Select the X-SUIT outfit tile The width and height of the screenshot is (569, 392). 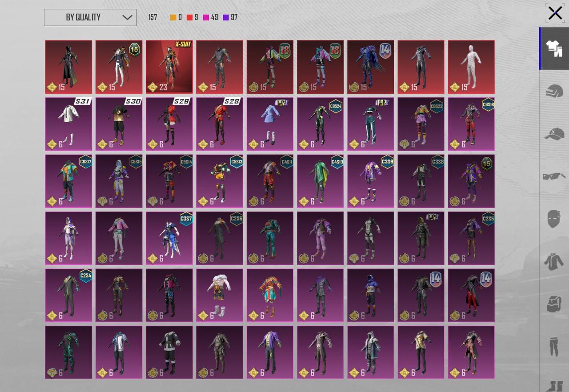pos(169,67)
